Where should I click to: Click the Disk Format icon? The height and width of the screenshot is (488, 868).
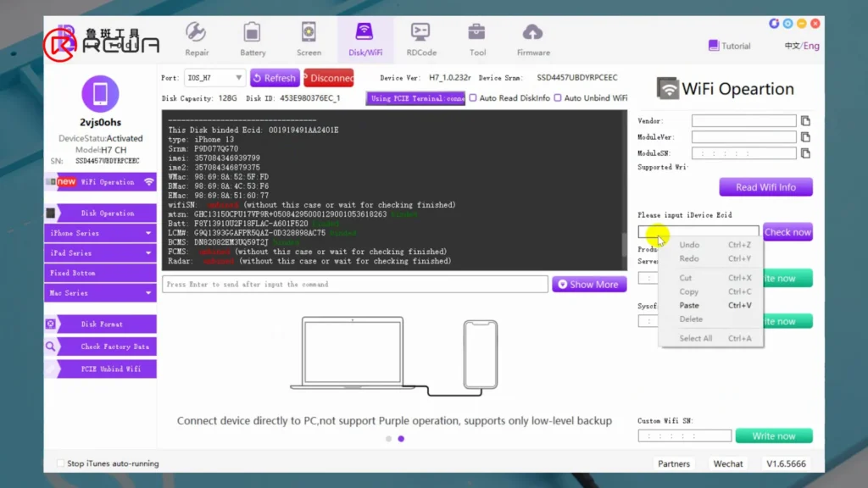pyautogui.click(x=50, y=324)
